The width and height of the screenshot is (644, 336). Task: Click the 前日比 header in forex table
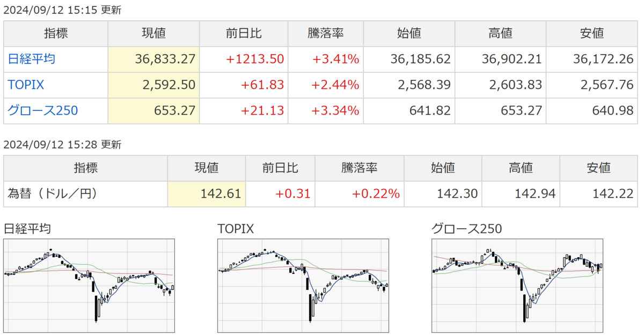coord(280,168)
